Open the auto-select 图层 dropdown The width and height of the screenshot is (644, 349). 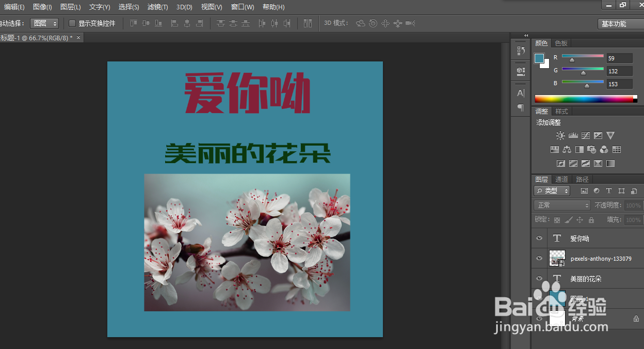pyautogui.click(x=44, y=23)
